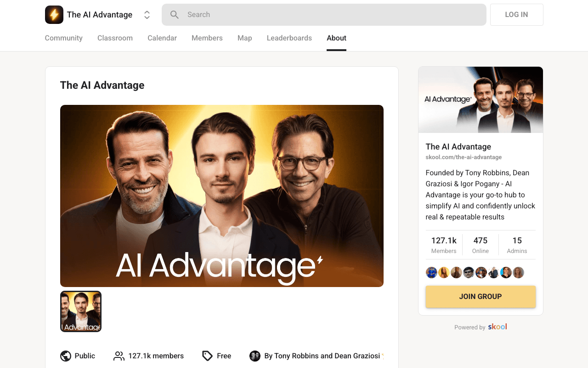
Task: Click the people icon beside 127.1k members
Action: coord(119,356)
